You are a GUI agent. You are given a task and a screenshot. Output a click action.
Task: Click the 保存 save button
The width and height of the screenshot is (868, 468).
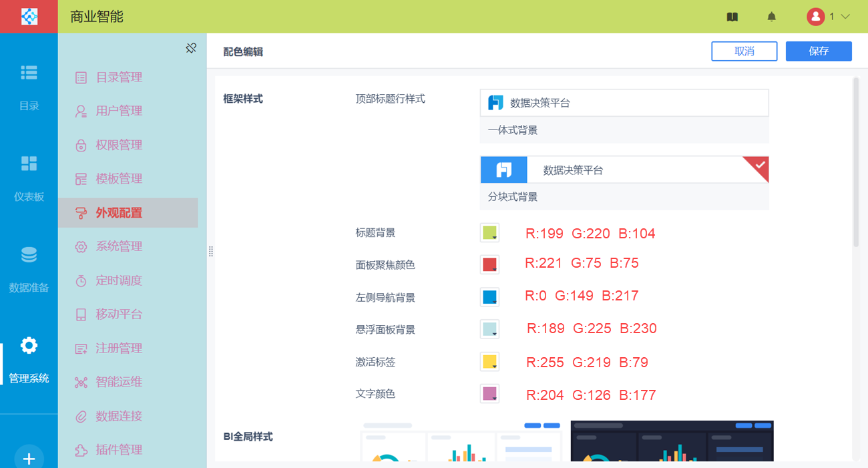coord(819,51)
